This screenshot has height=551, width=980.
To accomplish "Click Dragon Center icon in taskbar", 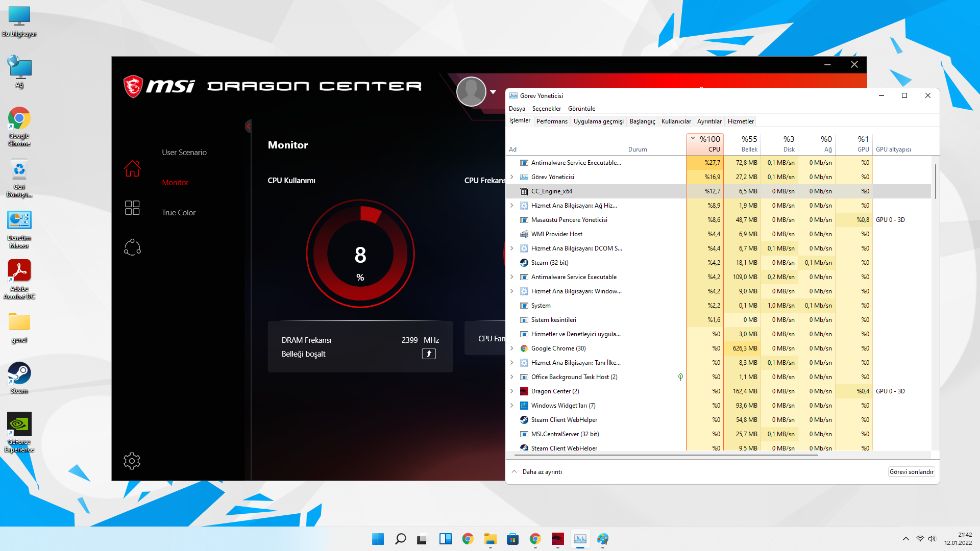I will point(557,539).
